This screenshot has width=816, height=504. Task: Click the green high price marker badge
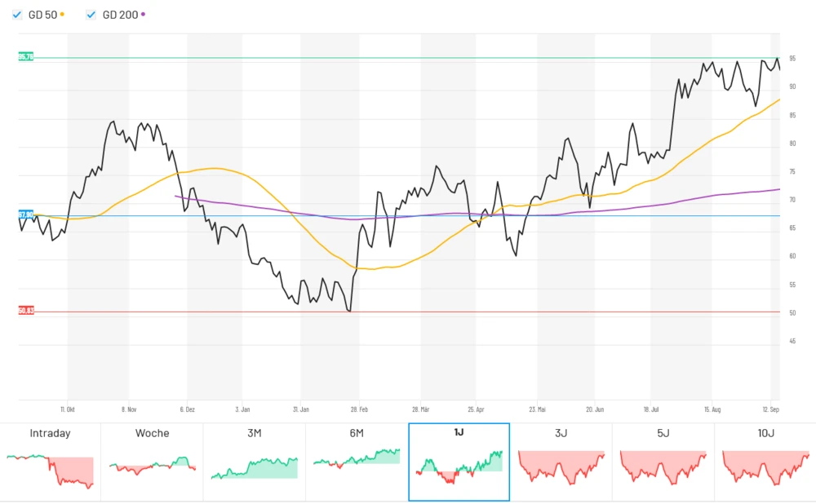[x=26, y=57]
